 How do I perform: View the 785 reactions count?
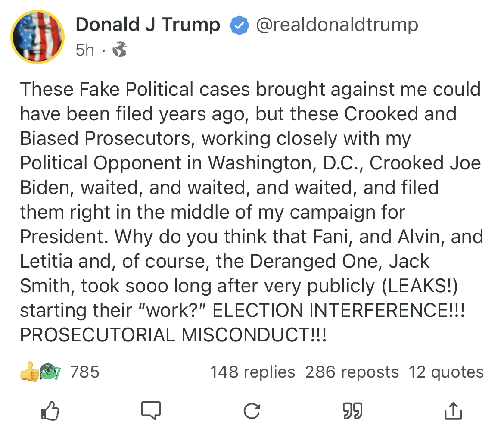84,372
